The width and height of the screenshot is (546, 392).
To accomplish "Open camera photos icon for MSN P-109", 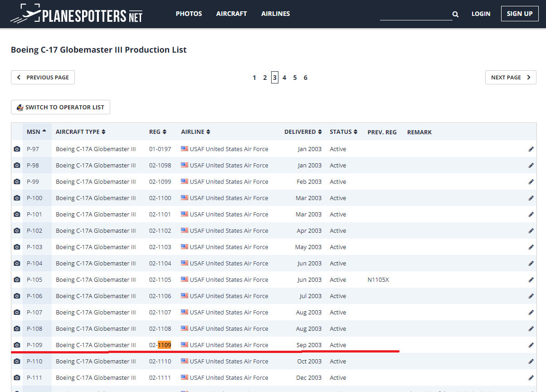I will [x=17, y=345].
